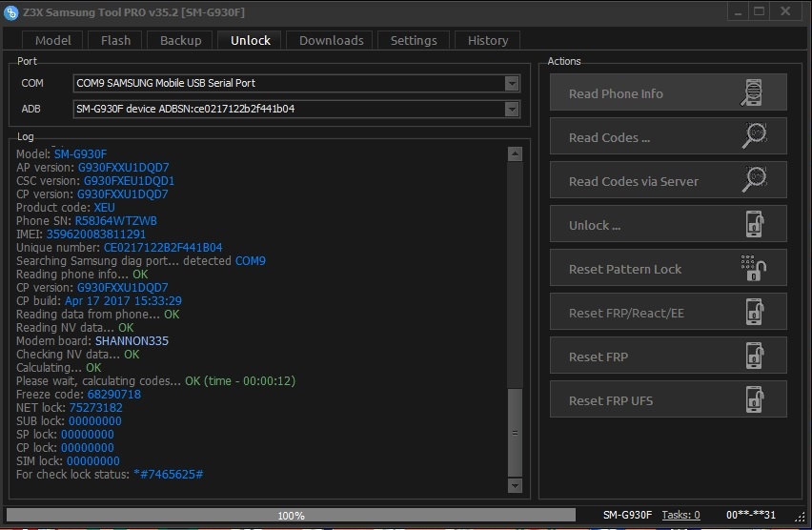812x530 pixels.
Task: Click the detected COM9 text in log
Action: (251, 261)
